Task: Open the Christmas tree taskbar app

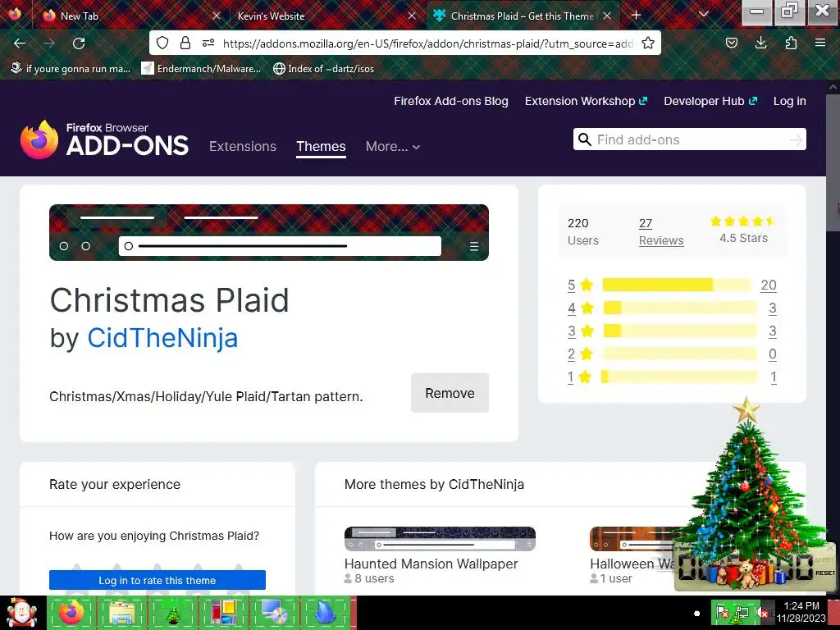Action: [172, 612]
